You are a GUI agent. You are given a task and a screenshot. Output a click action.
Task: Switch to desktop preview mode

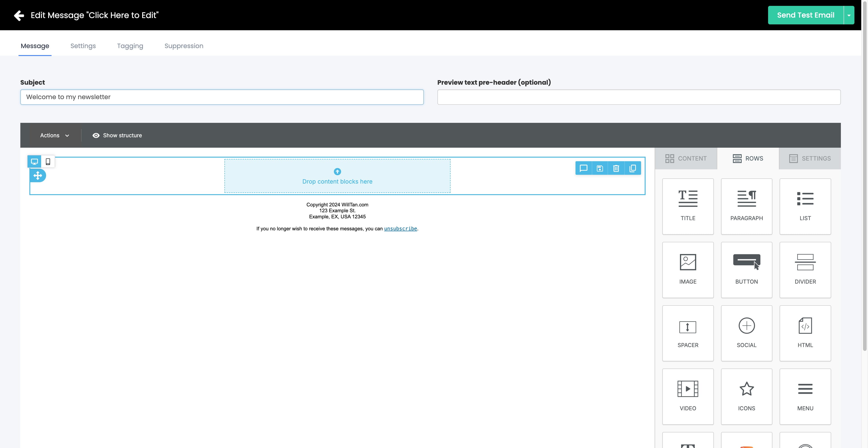click(x=34, y=161)
